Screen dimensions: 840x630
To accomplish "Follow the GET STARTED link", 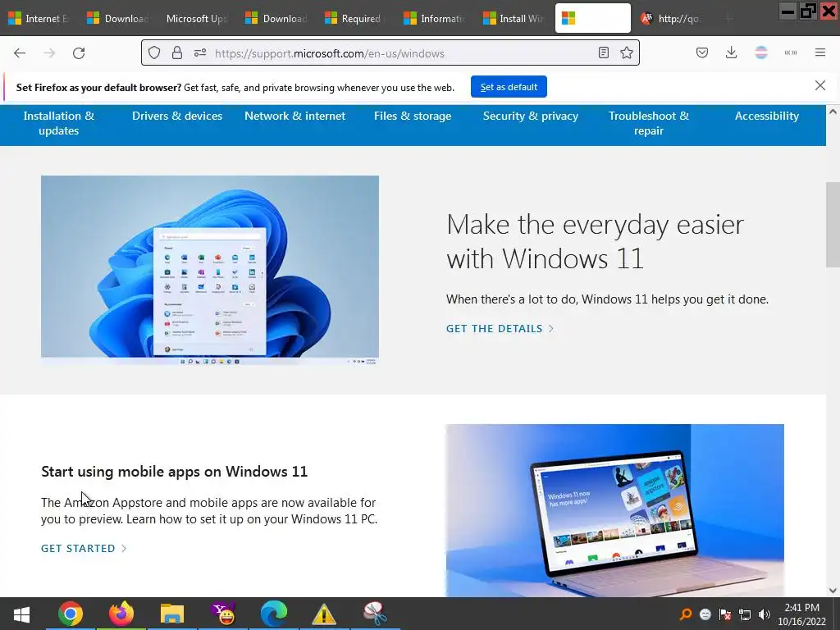I will click(x=84, y=548).
